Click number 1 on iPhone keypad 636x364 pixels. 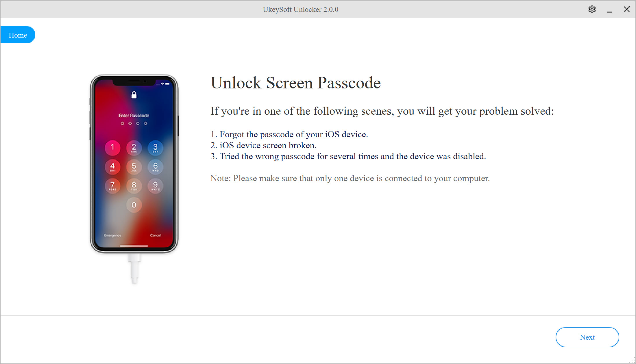coord(113,147)
